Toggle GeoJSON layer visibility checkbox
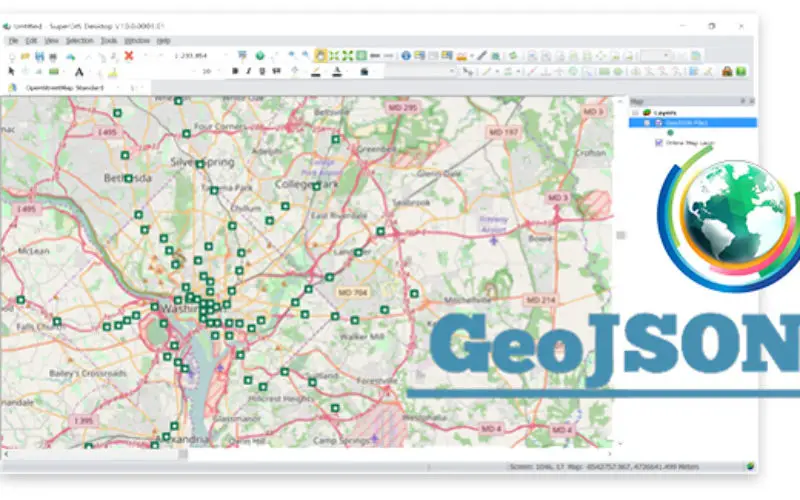Screen dimensions: 800x500 click(659, 123)
